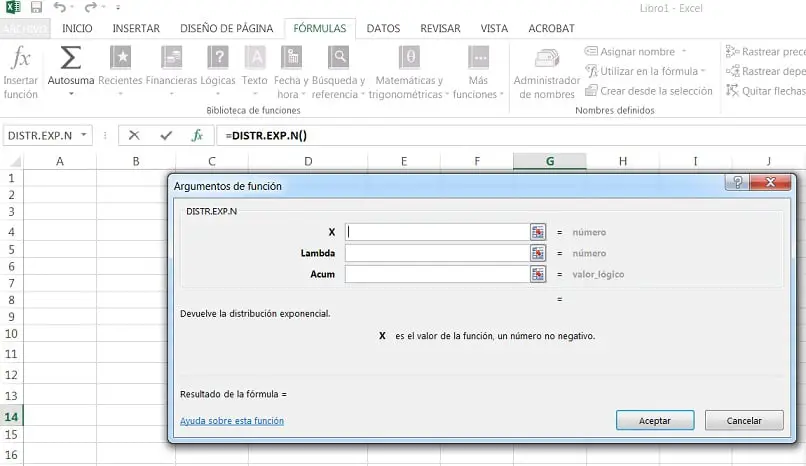Click Rastrear dependientes
The image size is (806, 466).
tap(766, 71)
